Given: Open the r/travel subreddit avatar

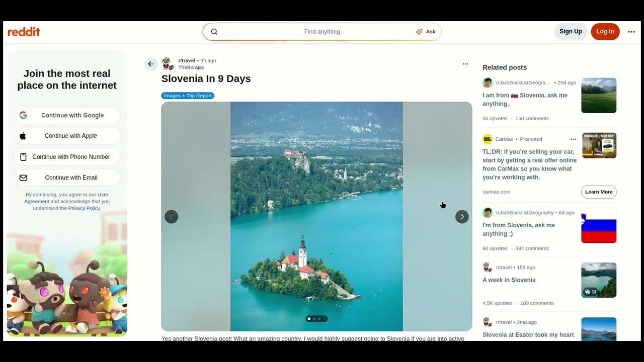Looking at the screenshot, I should click(x=168, y=63).
